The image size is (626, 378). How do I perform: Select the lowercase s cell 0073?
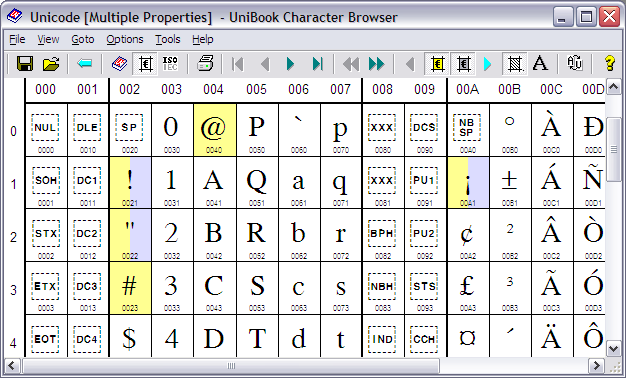pyautogui.click(x=341, y=288)
